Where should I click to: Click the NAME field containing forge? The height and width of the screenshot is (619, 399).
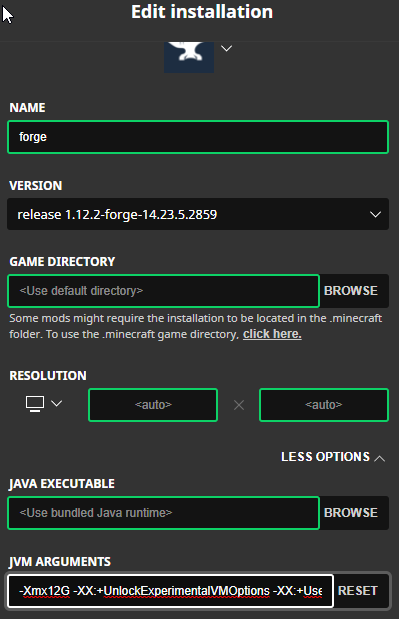point(198,137)
